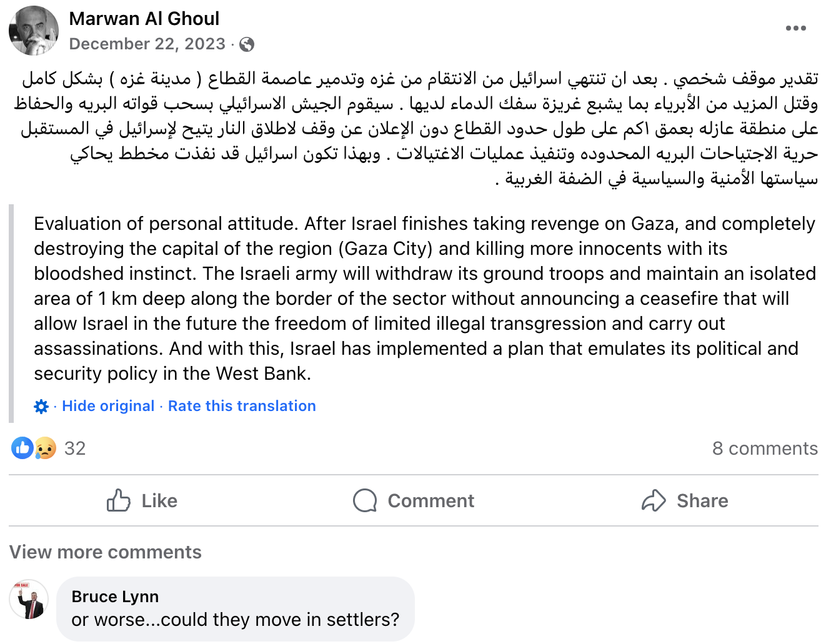Open the 8 comments link
The height and width of the screenshot is (644, 836).
(765, 448)
